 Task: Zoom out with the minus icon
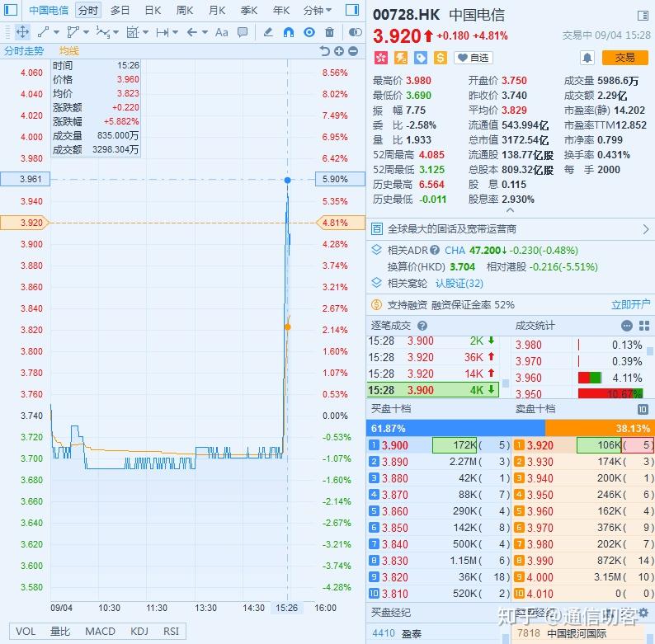353,51
